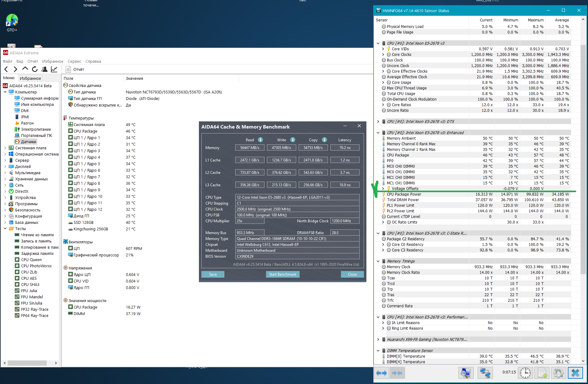Select the FPU Julia test
This screenshot has width=588, height=384.
pyautogui.click(x=29, y=291)
